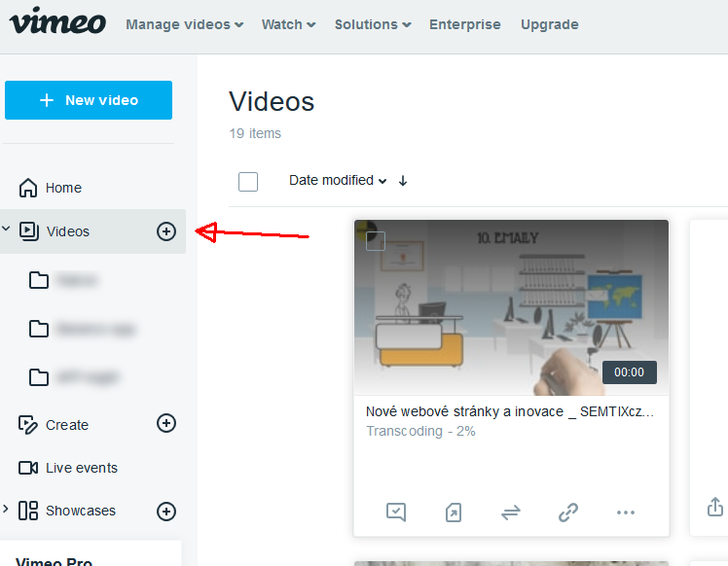Click the replace video arrows icon
728x566 pixels.
(511, 512)
